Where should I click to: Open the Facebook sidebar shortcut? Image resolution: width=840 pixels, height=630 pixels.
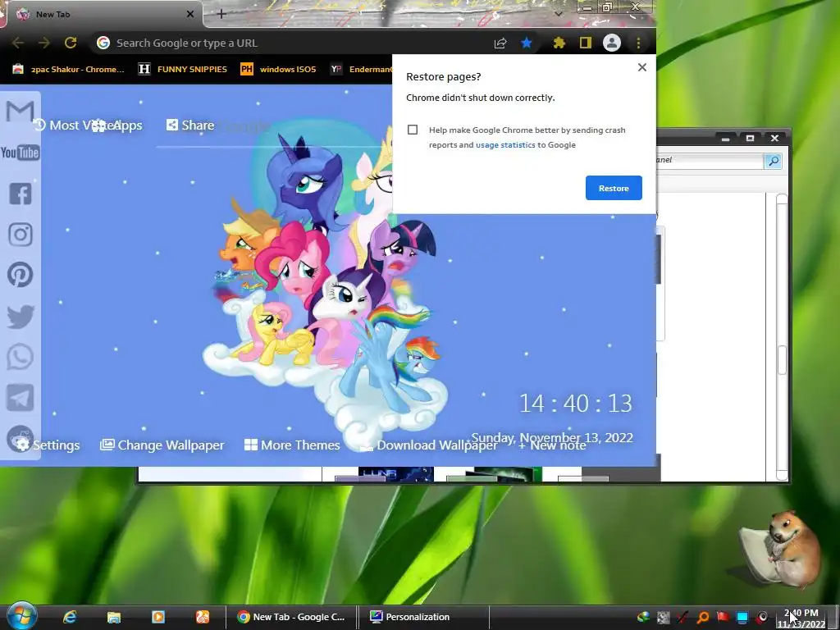[x=21, y=194]
